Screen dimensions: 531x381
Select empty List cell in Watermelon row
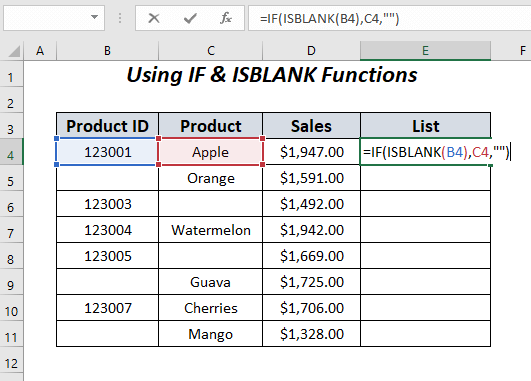point(426,230)
